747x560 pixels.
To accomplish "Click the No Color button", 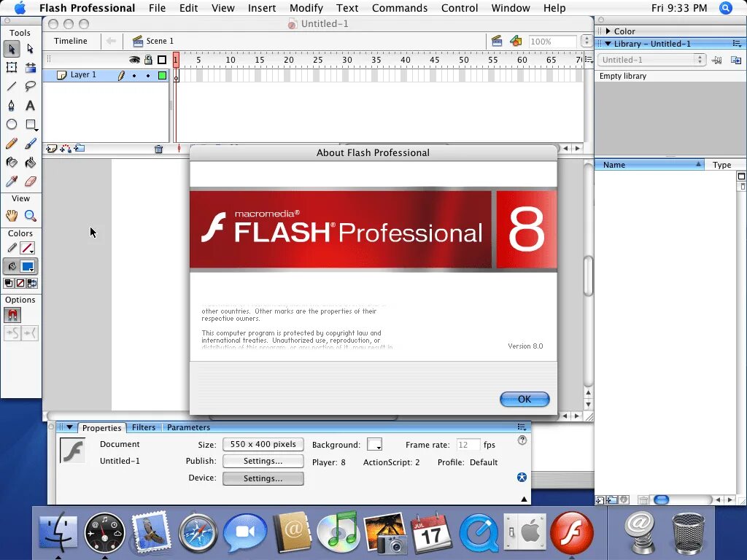I will 20,284.
